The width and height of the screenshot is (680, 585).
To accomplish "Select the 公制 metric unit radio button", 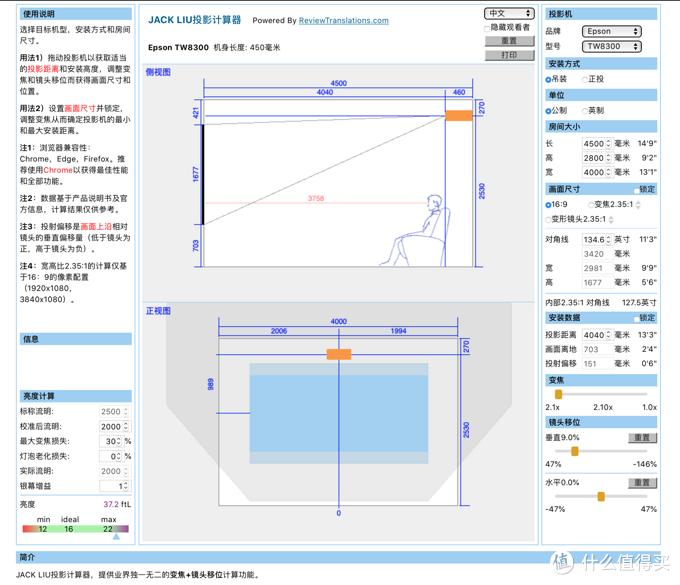I will point(548,111).
